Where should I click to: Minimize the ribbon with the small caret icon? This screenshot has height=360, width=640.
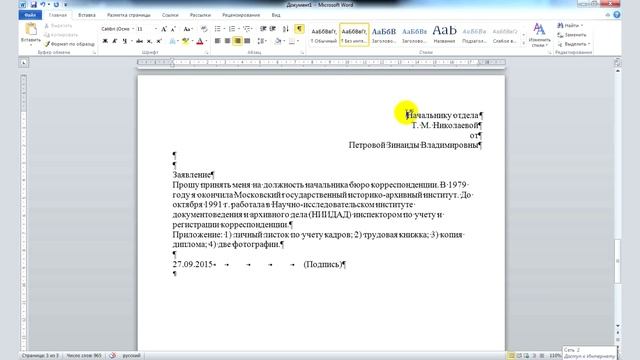[608, 15]
